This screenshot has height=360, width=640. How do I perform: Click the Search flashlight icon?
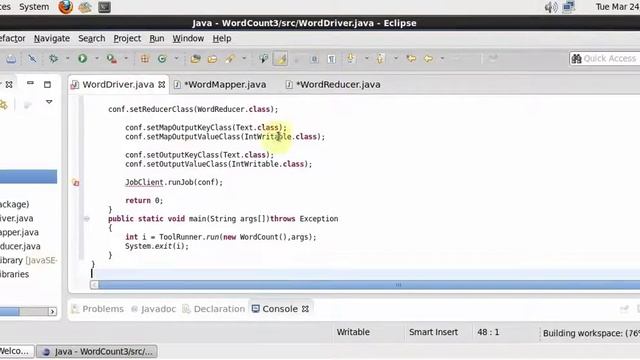230,59
